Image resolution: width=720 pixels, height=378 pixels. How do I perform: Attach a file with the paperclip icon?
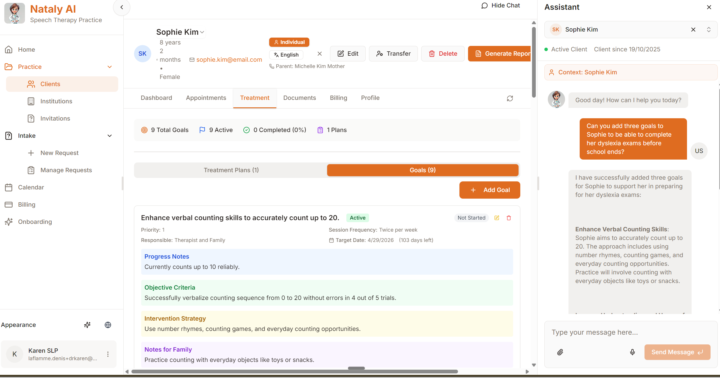[560, 352]
